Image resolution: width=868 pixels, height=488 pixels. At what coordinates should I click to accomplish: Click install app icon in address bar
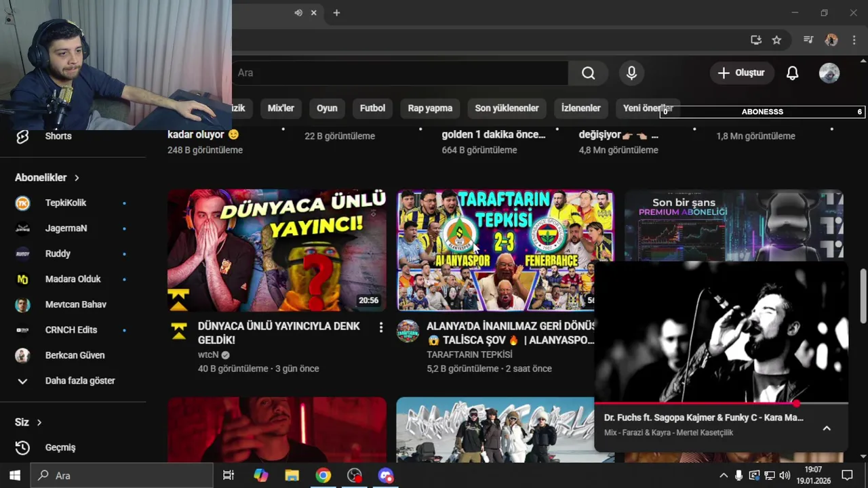pos(756,40)
